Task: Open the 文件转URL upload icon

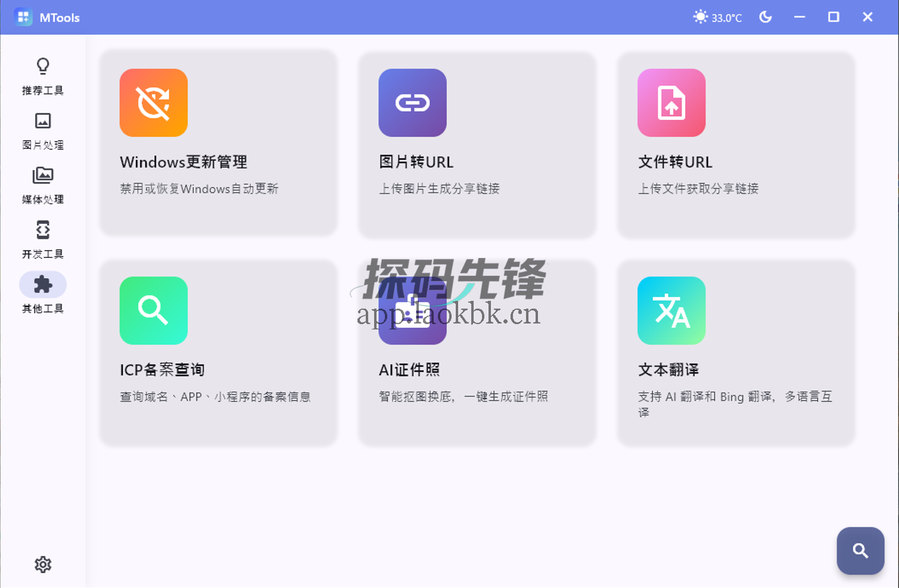Action: click(671, 102)
